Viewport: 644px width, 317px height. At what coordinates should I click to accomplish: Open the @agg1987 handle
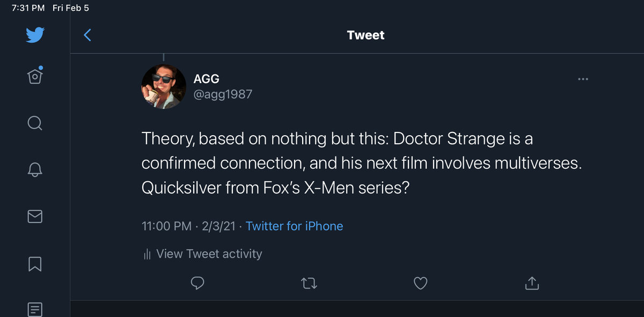[x=223, y=94]
